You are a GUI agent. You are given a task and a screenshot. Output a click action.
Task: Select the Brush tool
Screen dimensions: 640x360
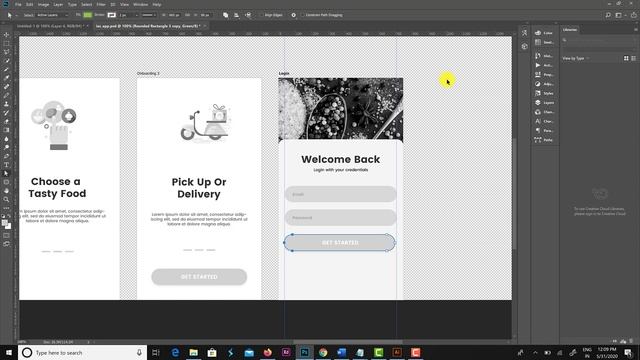(6, 95)
